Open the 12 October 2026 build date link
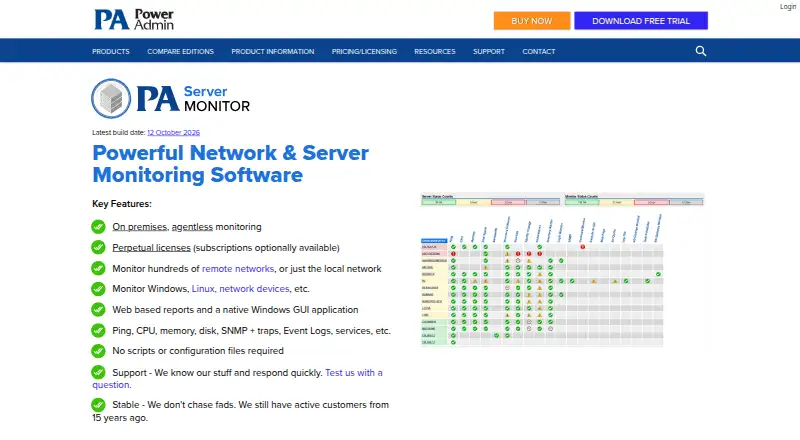Screen dimensions: 800x440 pos(173,133)
